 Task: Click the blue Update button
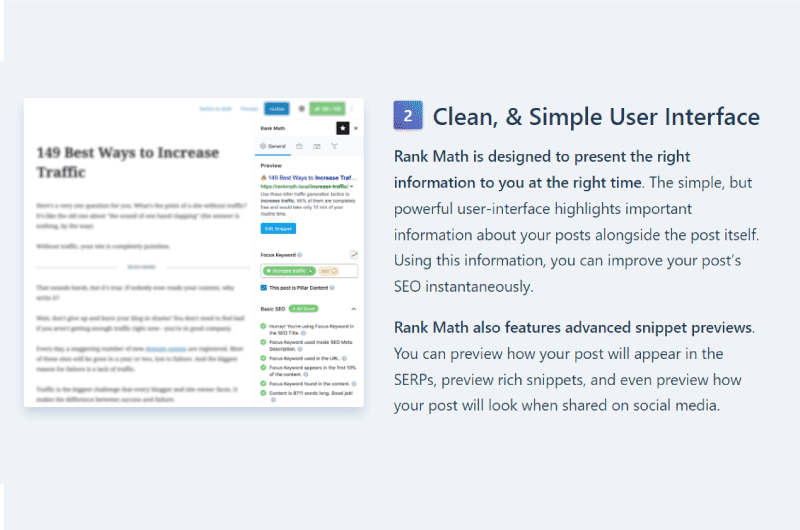coord(277,109)
